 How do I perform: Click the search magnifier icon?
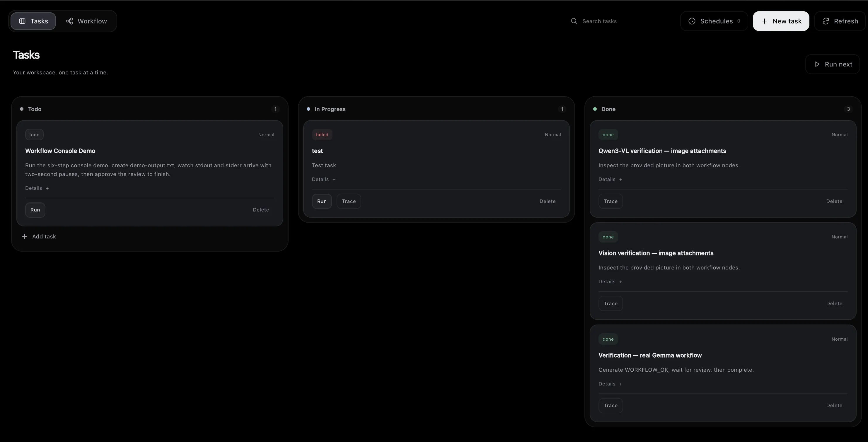(x=574, y=21)
